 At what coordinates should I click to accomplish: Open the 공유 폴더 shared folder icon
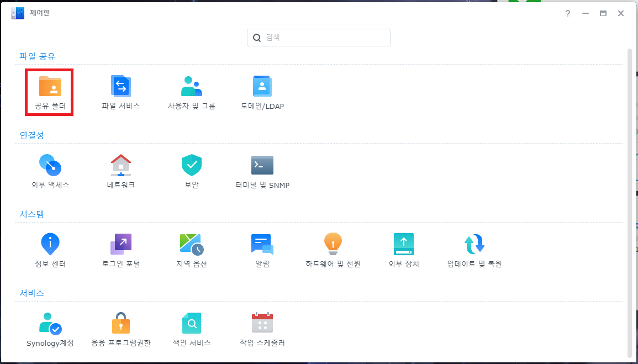point(50,87)
